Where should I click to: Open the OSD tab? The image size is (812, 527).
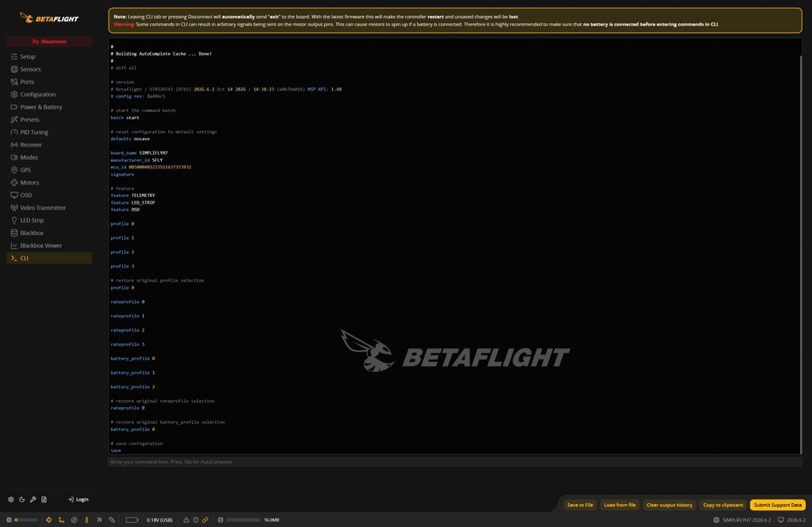(x=49, y=194)
